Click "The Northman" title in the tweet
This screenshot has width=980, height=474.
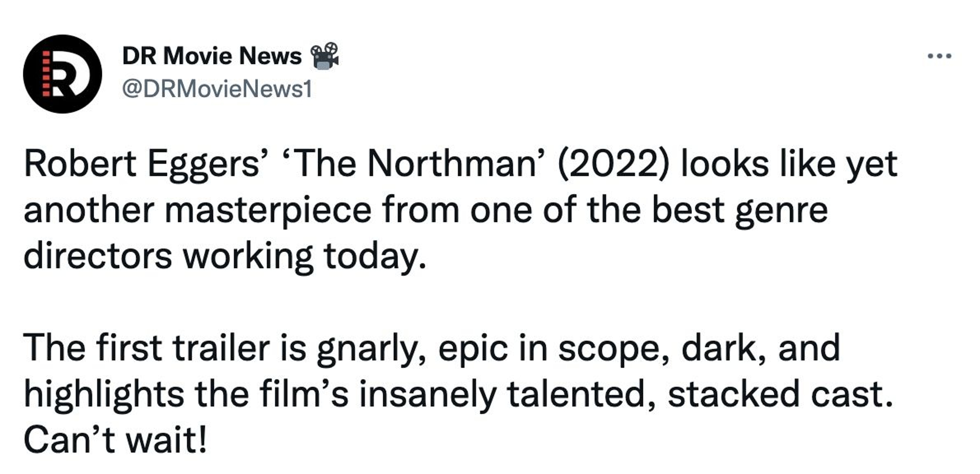pos(415,164)
